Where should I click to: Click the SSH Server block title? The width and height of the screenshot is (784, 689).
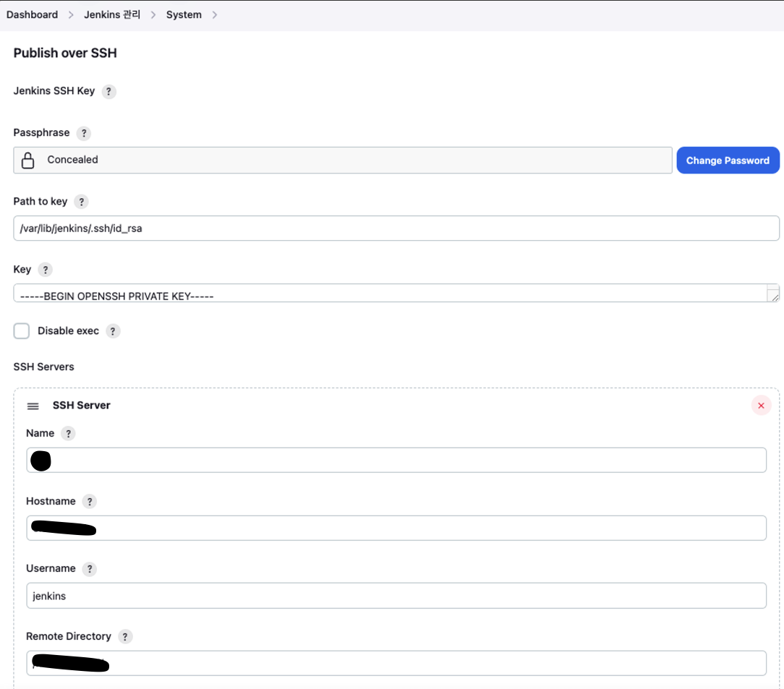pyautogui.click(x=82, y=405)
